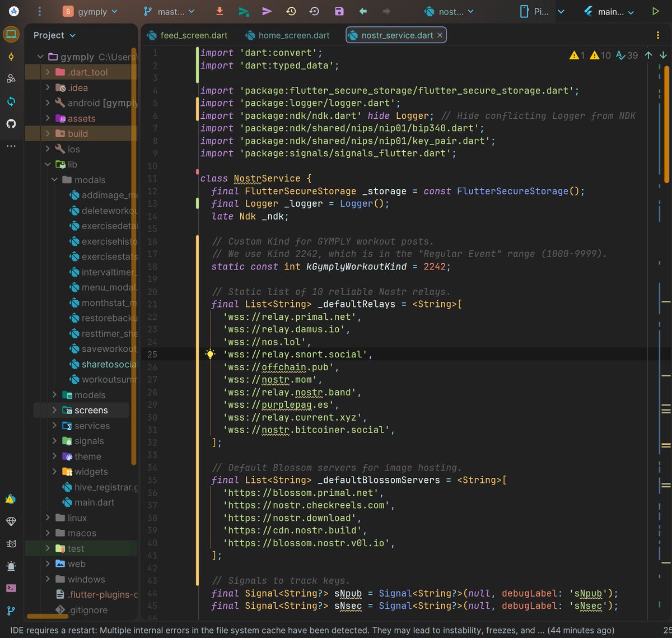This screenshot has height=638, width=672.
Task: Click the Show History clock icon
Action: click(x=291, y=11)
